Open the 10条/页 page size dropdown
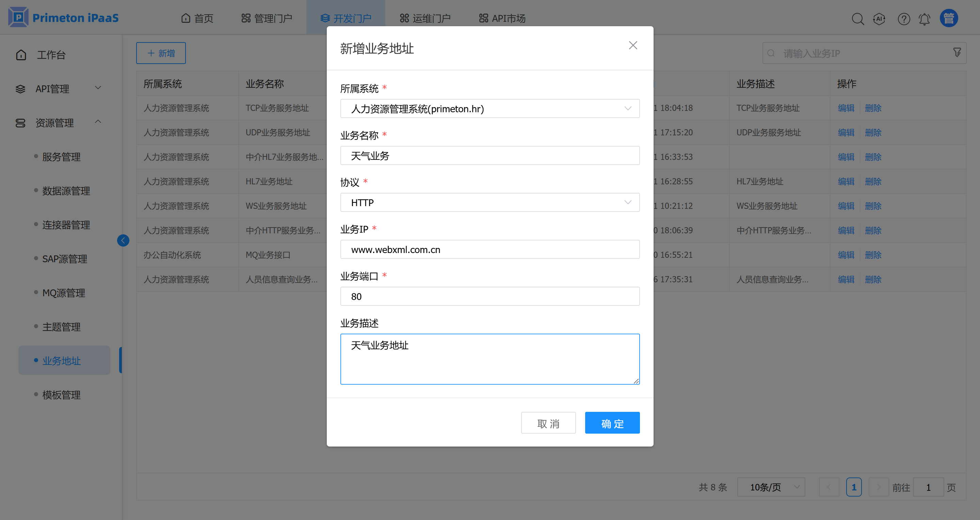This screenshot has width=980, height=520. [771, 487]
